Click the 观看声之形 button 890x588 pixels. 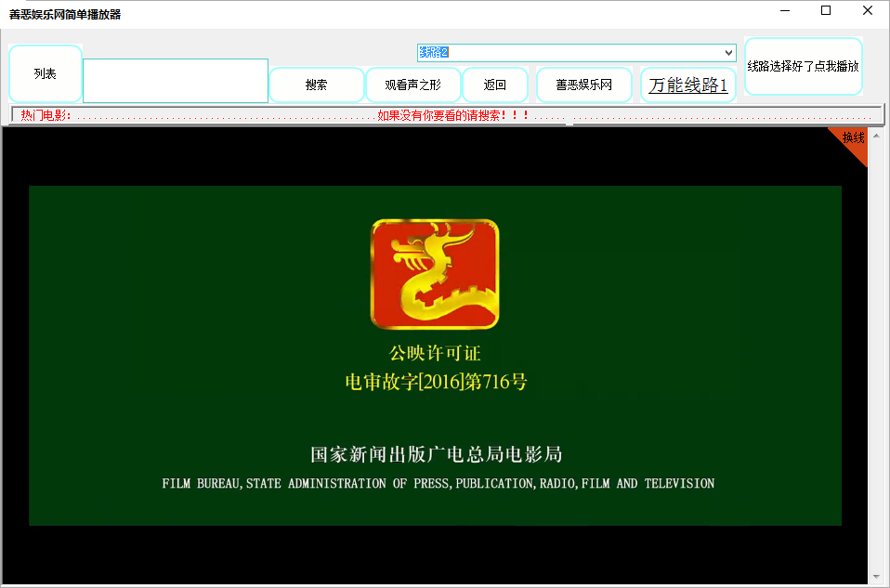pos(413,85)
